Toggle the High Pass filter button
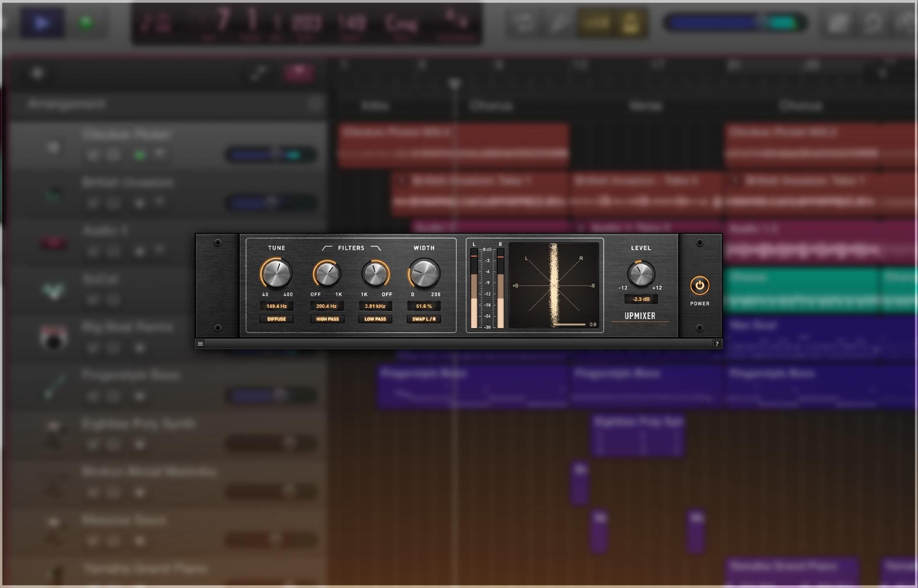 coord(328,319)
